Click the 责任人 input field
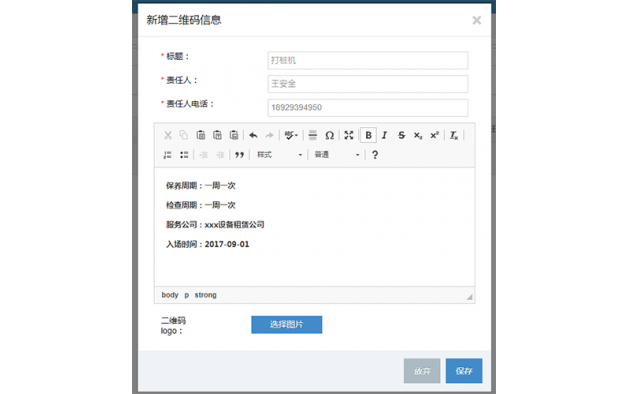Screen dimensions: 630x394 (x=368, y=84)
